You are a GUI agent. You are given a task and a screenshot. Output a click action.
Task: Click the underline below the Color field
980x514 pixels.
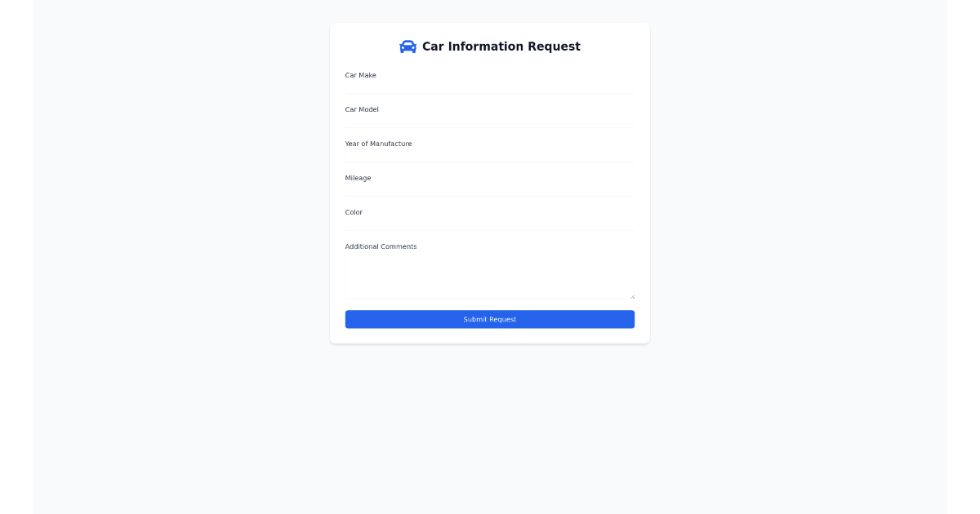pyautogui.click(x=488, y=230)
